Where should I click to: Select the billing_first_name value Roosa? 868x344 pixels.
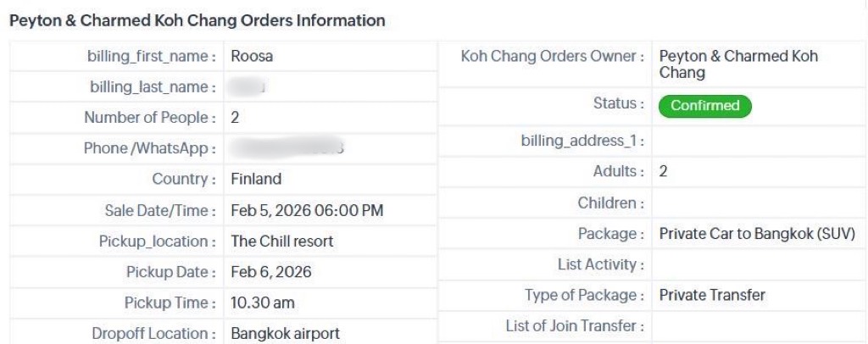pyautogui.click(x=252, y=57)
